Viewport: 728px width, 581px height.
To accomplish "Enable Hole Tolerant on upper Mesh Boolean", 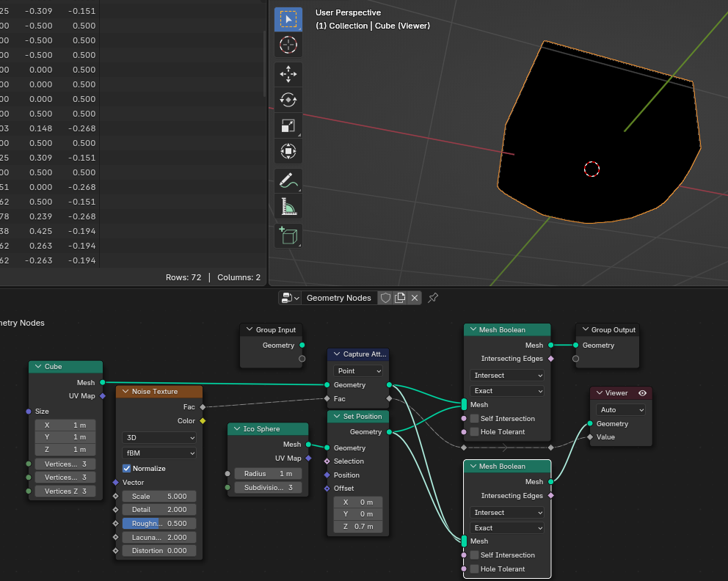I will [475, 431].
